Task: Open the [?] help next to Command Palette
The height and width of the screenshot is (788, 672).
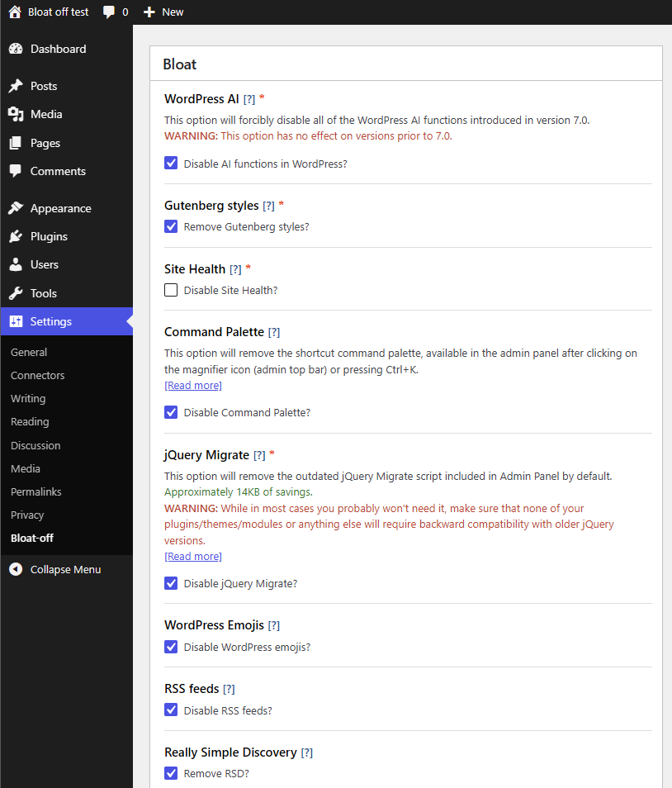Action: (x=274, y=332)
